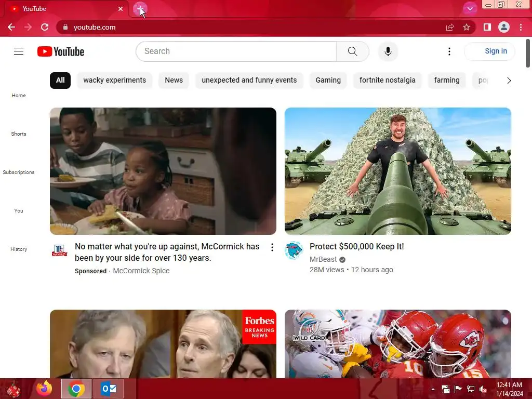Open the MrBeast channel name link
Image resolution: width=532 pixels, height=399 pixels.
tap(323, 260)
